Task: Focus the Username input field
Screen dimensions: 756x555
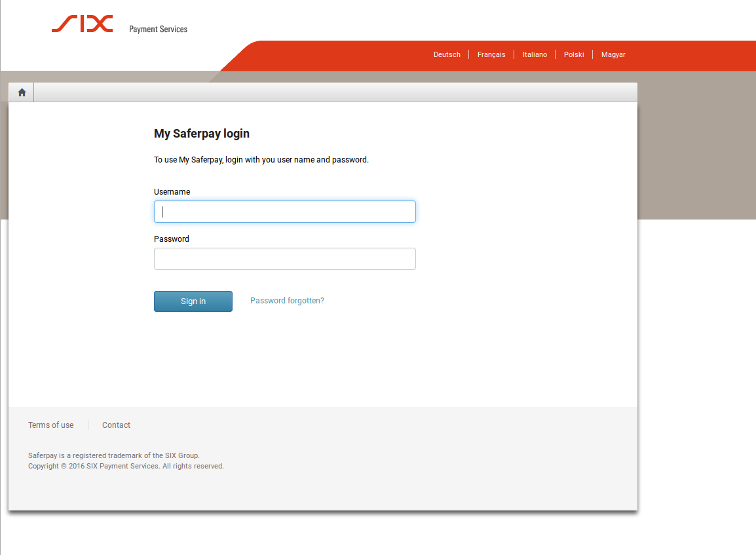Action: pos(284,212)
